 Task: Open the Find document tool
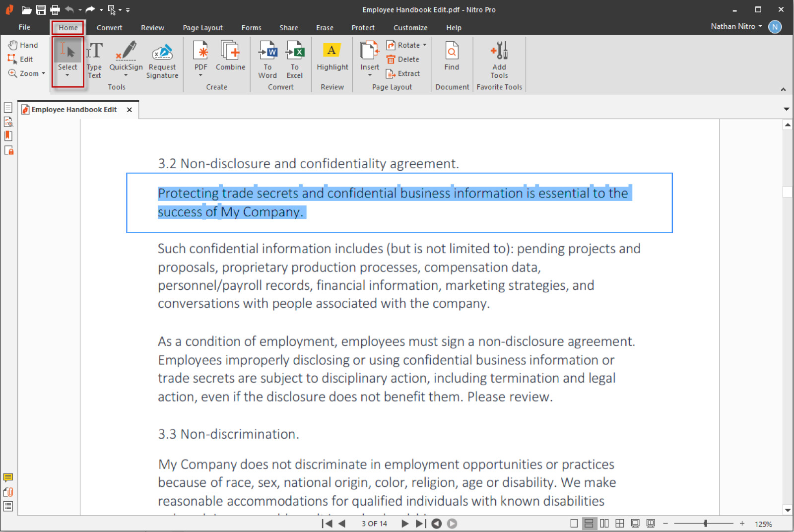(452, 56)
